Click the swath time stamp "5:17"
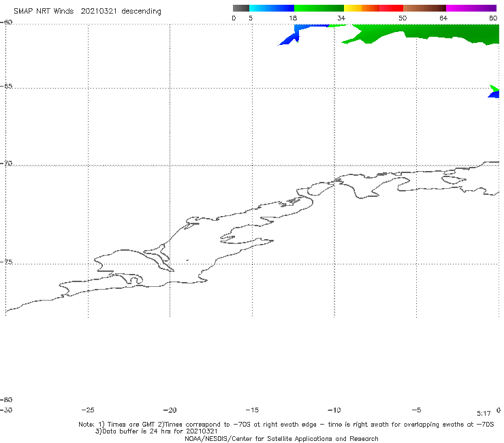 point(484,414)
